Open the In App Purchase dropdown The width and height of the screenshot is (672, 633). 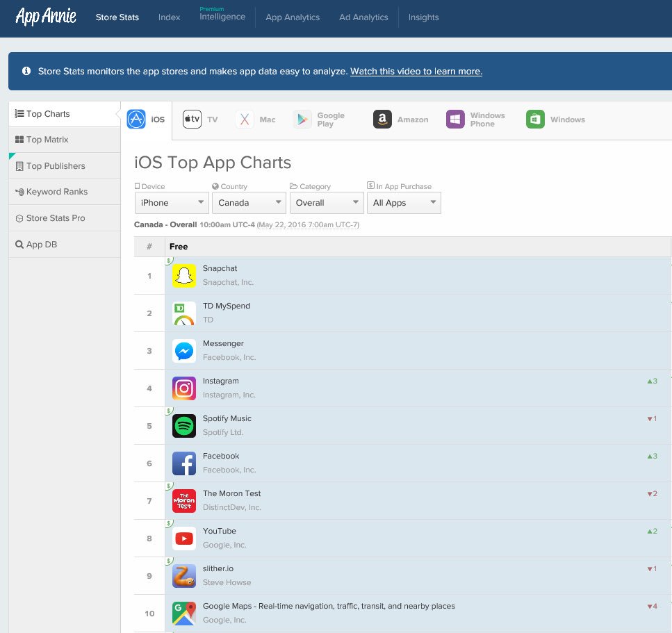pos(404,203)
